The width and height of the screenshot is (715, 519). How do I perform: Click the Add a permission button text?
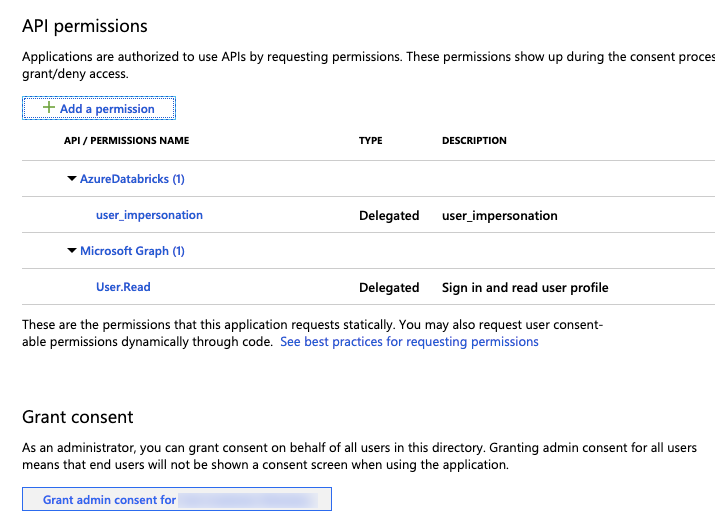(107, 109)
